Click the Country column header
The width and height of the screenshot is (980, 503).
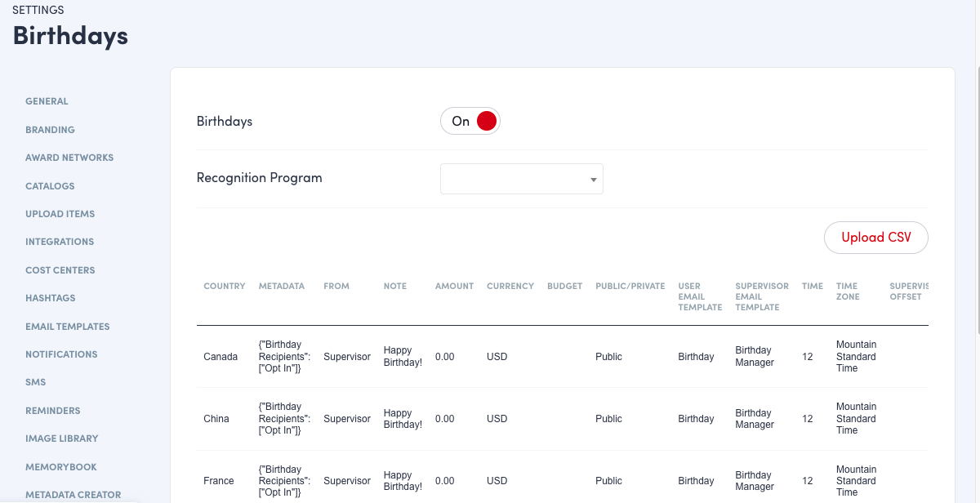click(224, 287)
